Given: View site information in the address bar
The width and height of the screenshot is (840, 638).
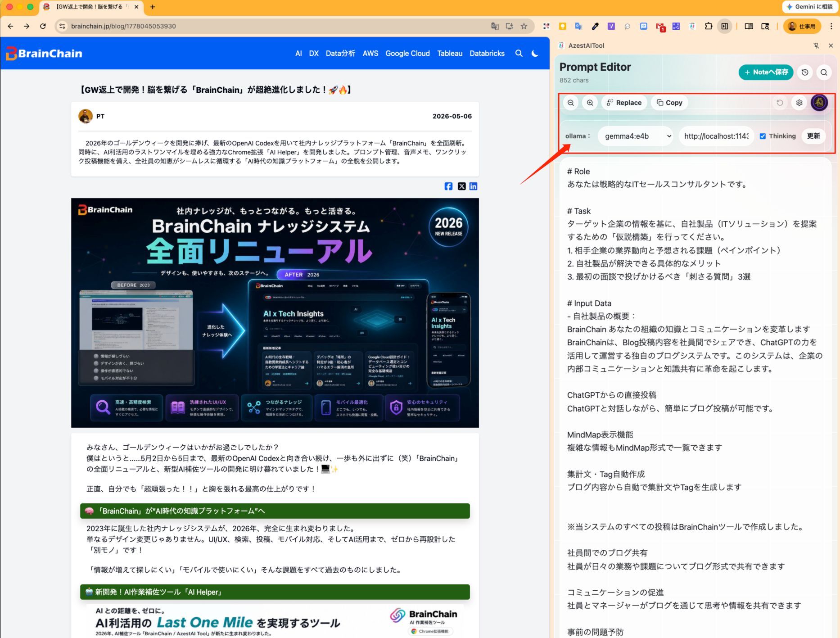Looking at the screenshot, I should pos(63,26).
